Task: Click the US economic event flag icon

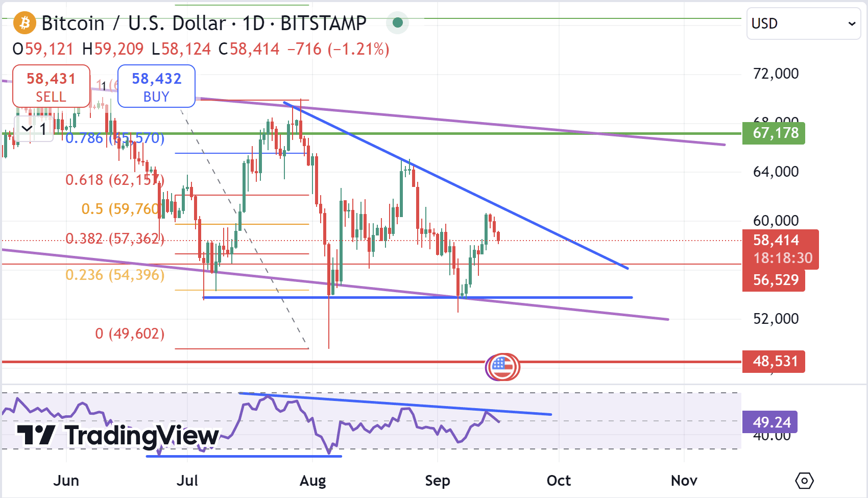Action: pyautogui.click(x=503, y=367)
